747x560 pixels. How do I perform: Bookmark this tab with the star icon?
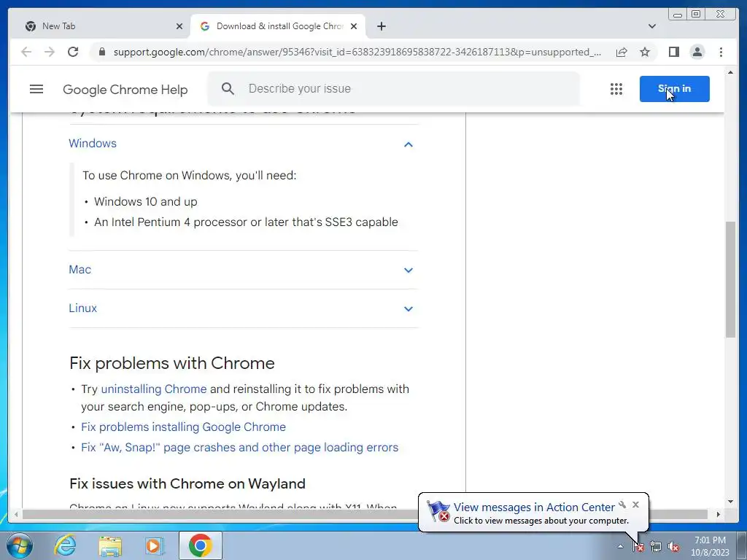pos(645,52)
